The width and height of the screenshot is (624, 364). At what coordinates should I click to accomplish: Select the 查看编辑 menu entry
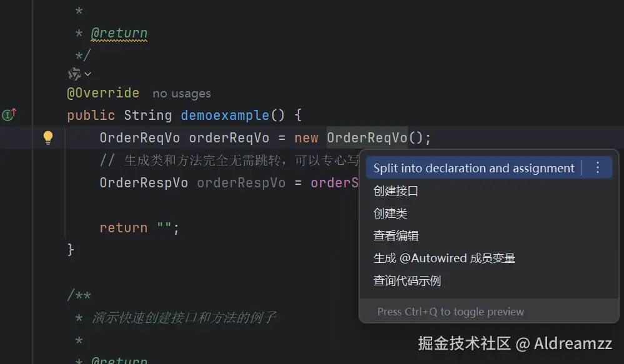(x=396, y=236)
